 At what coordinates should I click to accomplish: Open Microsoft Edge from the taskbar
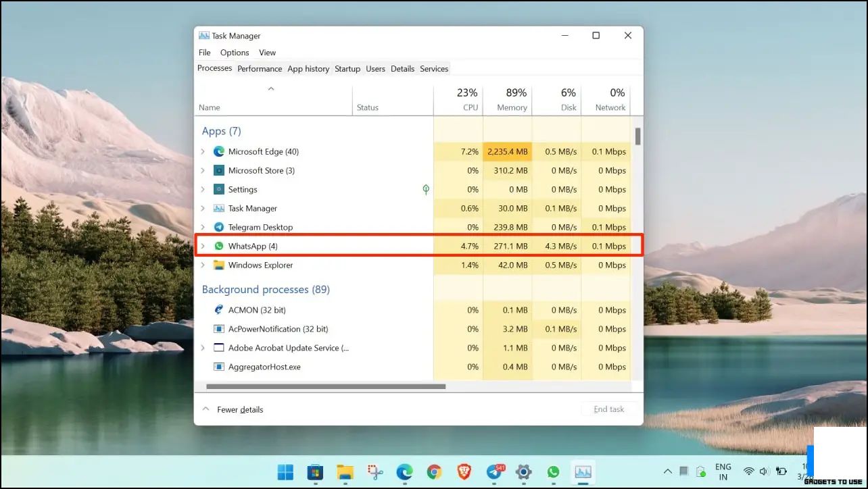pos(404,472)
